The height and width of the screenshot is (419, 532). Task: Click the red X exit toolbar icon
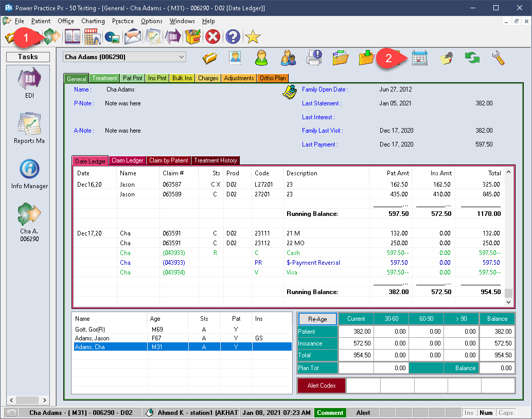(212, 37)
